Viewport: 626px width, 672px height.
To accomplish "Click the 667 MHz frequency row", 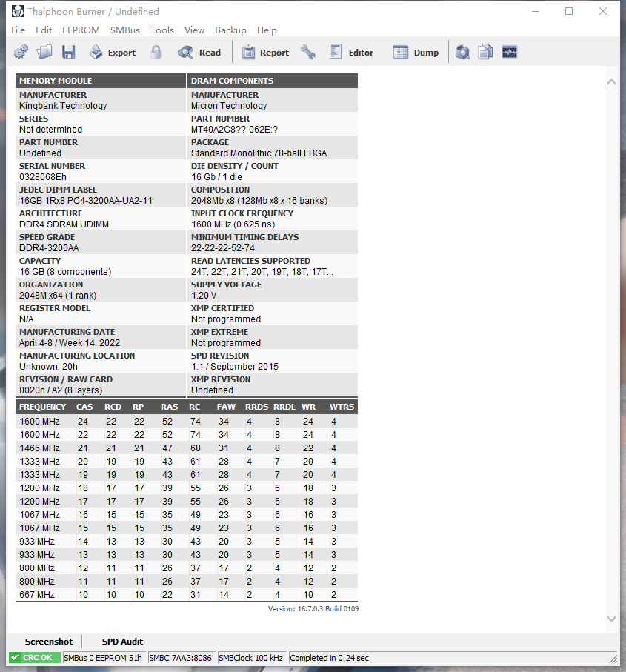I will (x=187, y=594).
